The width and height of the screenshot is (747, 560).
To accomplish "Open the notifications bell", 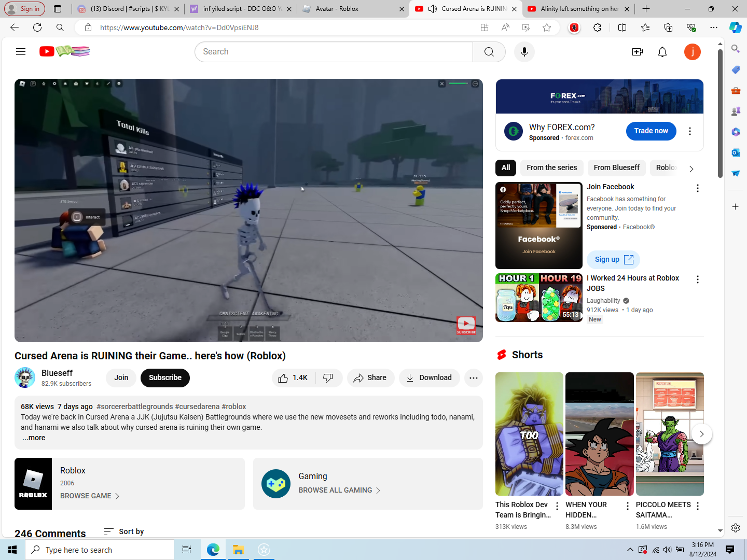I will [x=662, y=52].
